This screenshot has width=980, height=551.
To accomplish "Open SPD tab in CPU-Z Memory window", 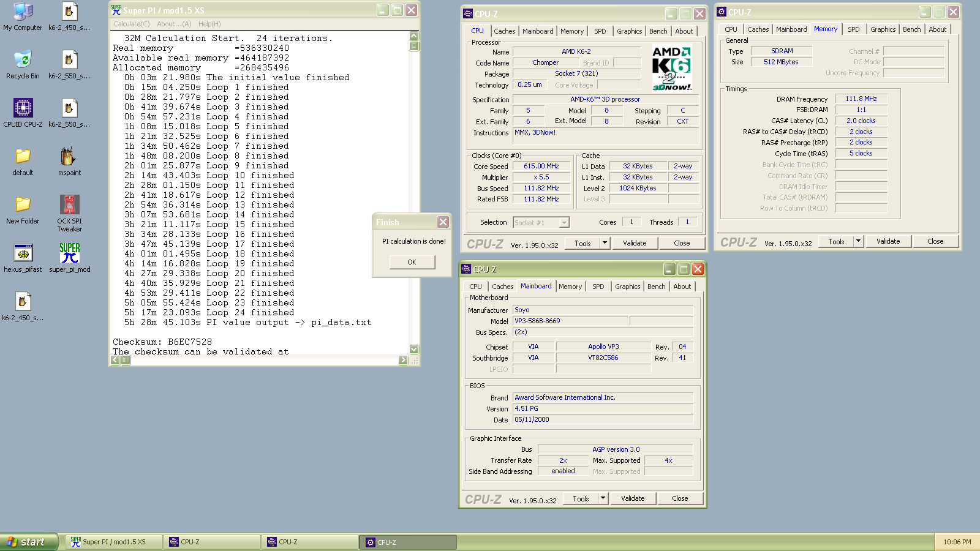I will tap(854, 29).
